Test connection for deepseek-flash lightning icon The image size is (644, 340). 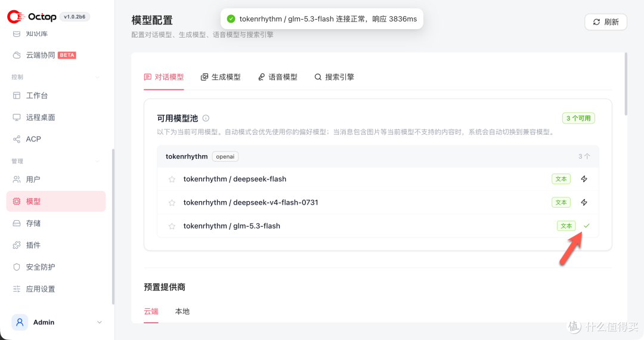coord(584,179)
